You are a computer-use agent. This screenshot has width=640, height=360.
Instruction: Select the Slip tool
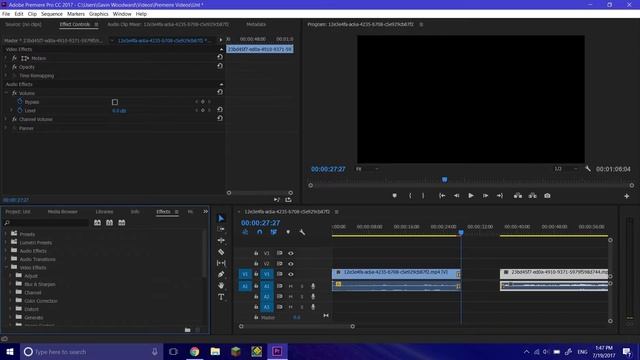tap(221, 263)
